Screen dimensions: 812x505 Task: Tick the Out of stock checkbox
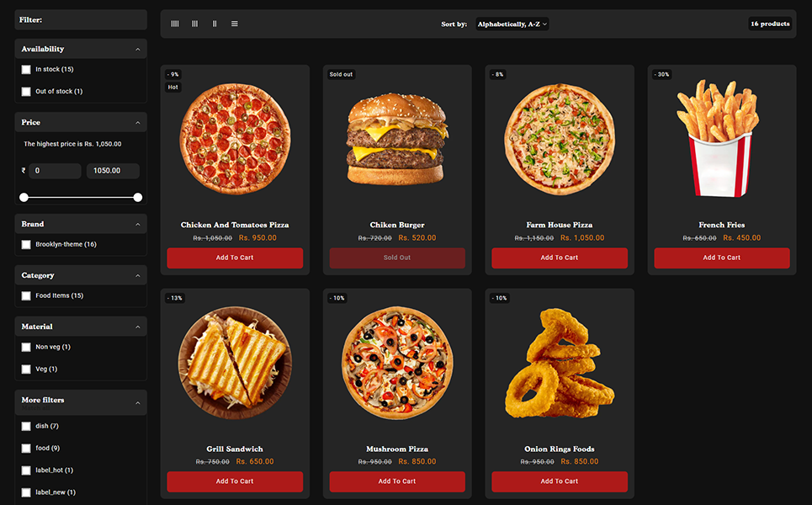pos(26,92)
